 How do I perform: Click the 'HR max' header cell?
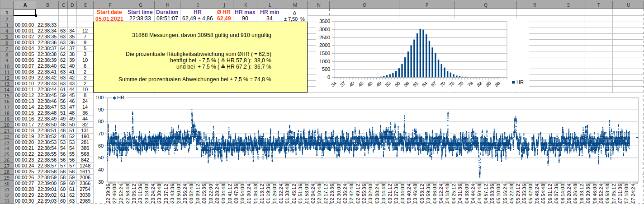[245, 13]
